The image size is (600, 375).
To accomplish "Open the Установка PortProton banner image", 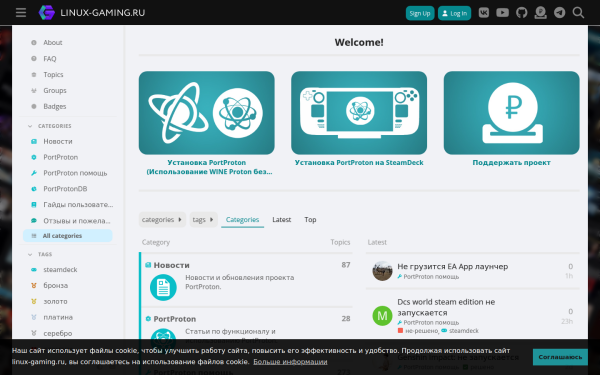I will click(207, 113).
